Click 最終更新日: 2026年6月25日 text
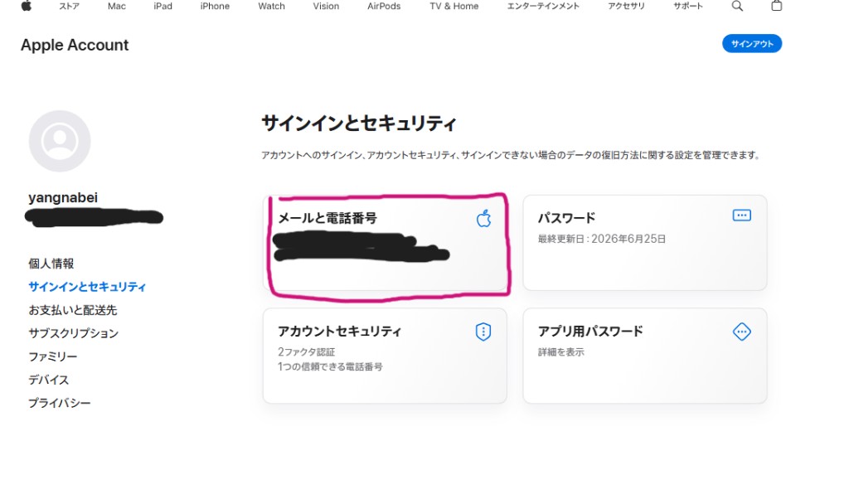 tap(602, 239)
